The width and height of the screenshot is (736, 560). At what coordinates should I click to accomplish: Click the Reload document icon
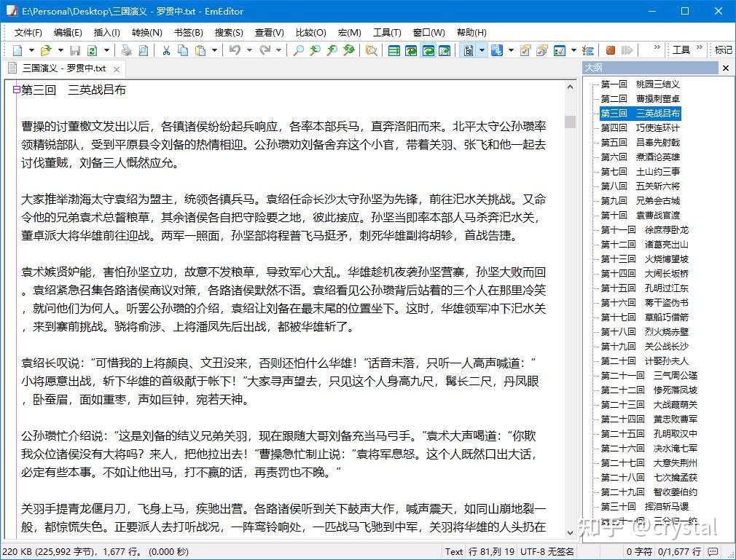[x=93, y=50]
